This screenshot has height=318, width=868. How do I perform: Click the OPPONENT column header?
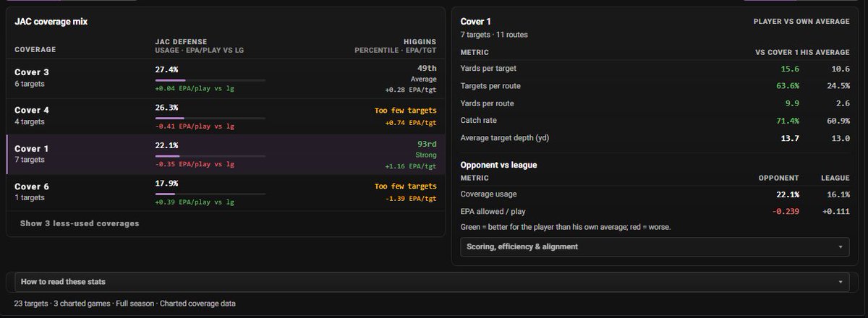pos(778,178)
